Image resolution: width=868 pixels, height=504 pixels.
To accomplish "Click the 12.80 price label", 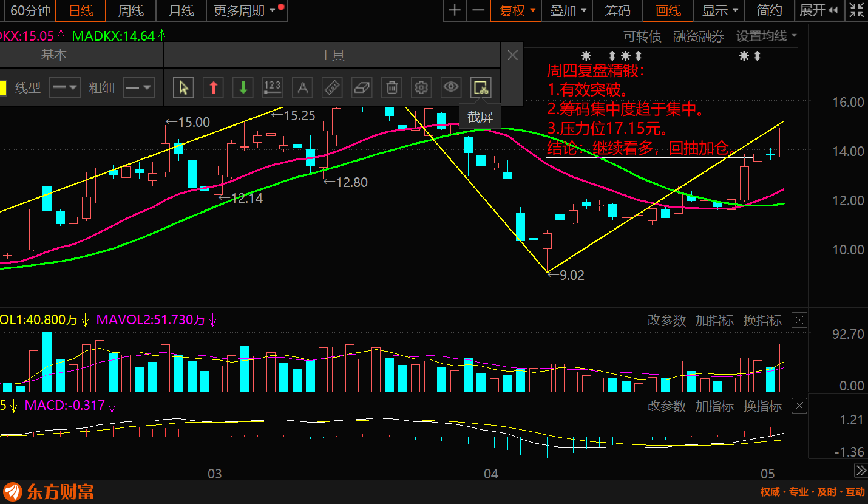I will tap(345, 182).
